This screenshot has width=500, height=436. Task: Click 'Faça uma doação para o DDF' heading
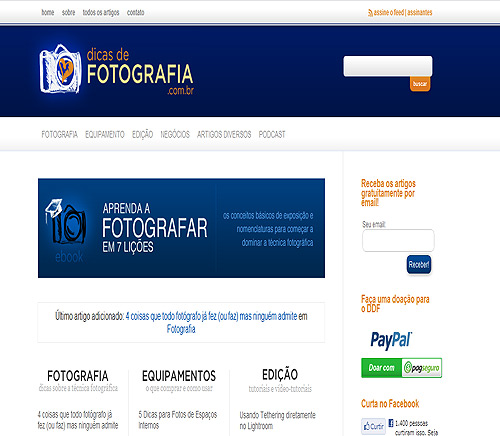pos(395,304)
